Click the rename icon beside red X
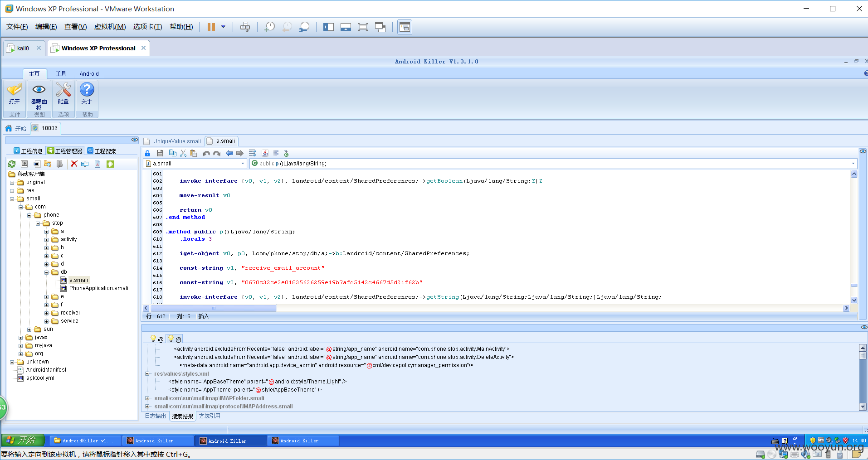This screenshot has height=460, width=868. click(85, 164)
